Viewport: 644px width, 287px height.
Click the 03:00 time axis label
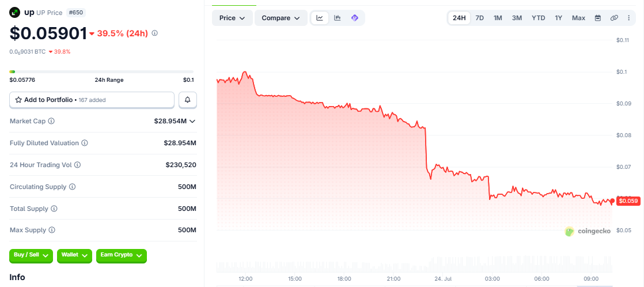(x=492, y=279)
